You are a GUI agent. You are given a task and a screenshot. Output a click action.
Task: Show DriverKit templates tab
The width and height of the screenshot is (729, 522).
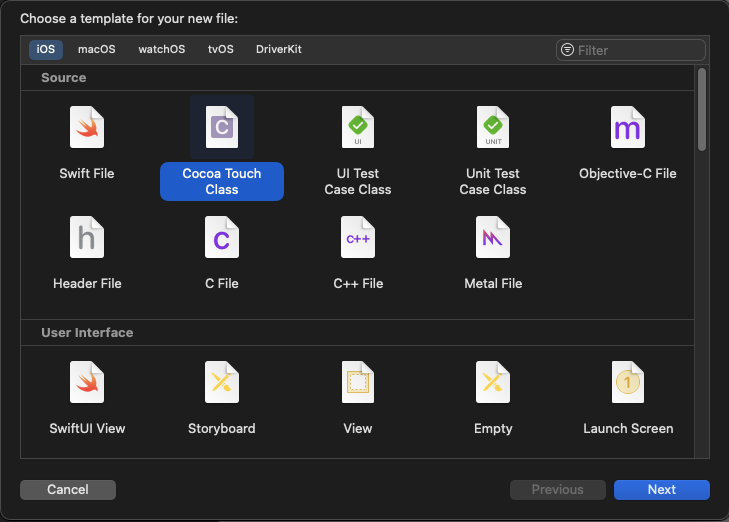(278, 49)
